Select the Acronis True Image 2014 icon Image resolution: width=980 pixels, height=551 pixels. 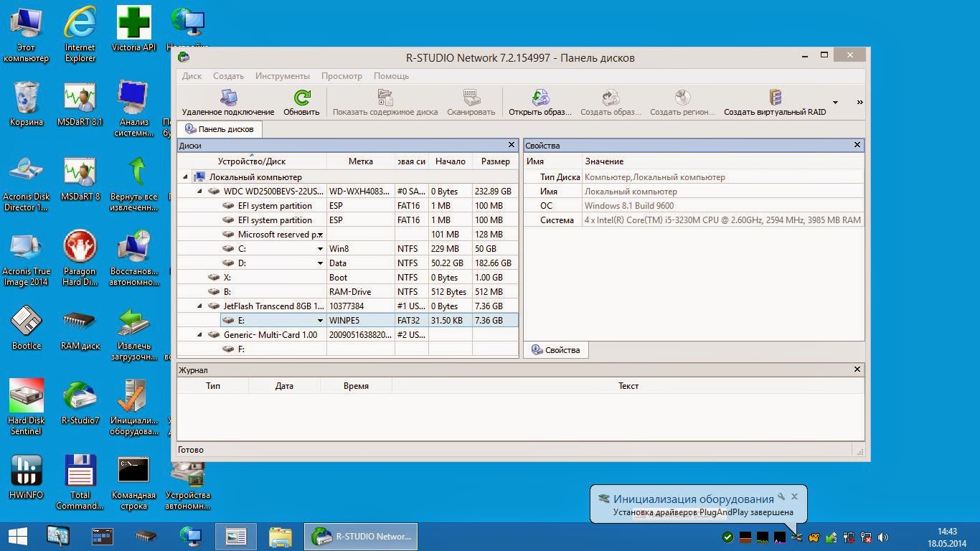[x=27, y=258]
